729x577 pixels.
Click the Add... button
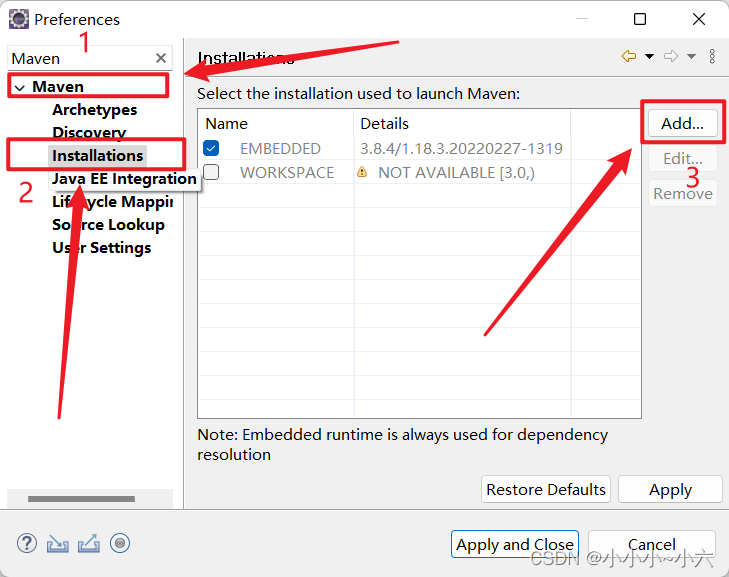coord(683,123)
